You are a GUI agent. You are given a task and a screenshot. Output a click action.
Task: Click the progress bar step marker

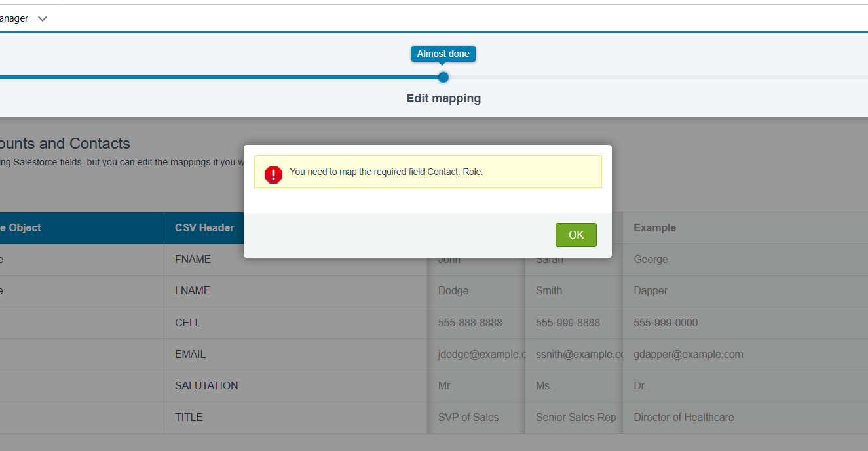(443, 77)
